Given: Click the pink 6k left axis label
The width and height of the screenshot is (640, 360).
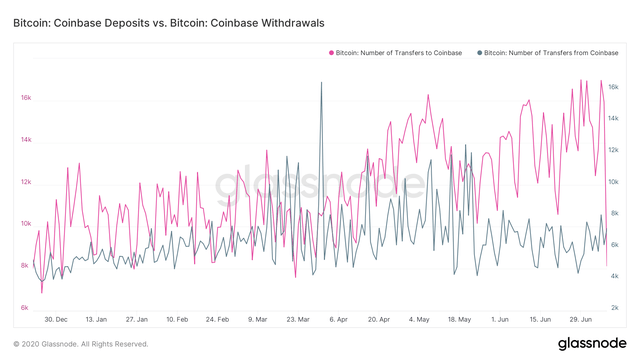Looking at the screenshot, I should pos(24,308).
